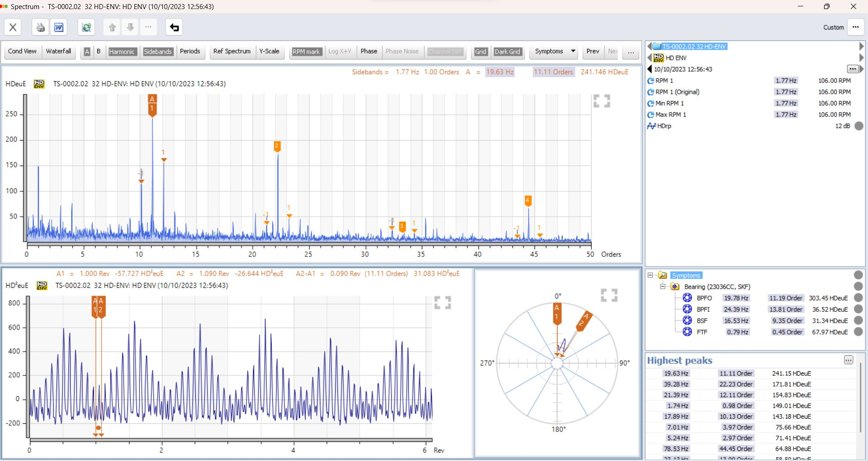Click the black back-arrow icon
Viewport: 868px width, 461px height.
174,27
